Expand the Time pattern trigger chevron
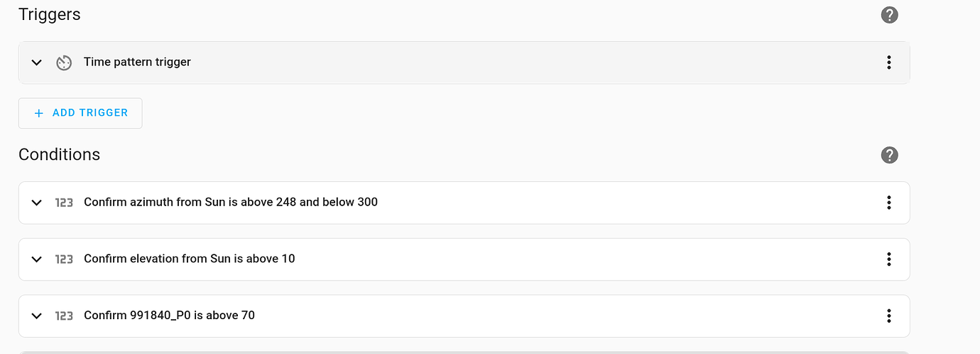 (37, 63)
